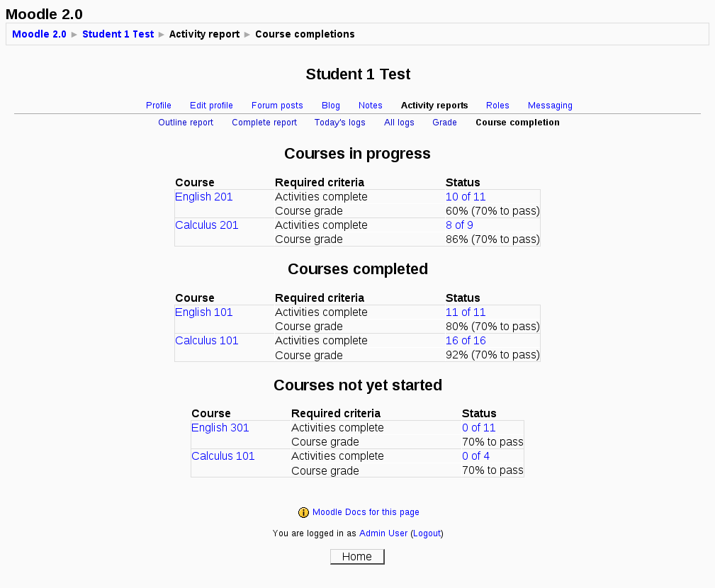Image resolution: width=715 pixels, height=588 pixels.
Task: Open the Roles tab
Action: (x=497, y=106)
